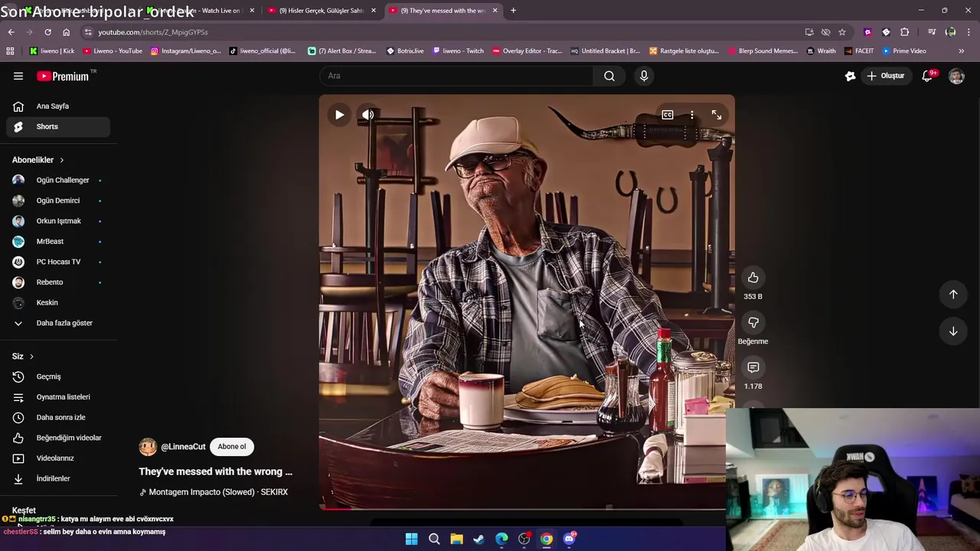
Task: Open Oynatma listeleri
Action: pyautogui.click(x=58, y=397)
